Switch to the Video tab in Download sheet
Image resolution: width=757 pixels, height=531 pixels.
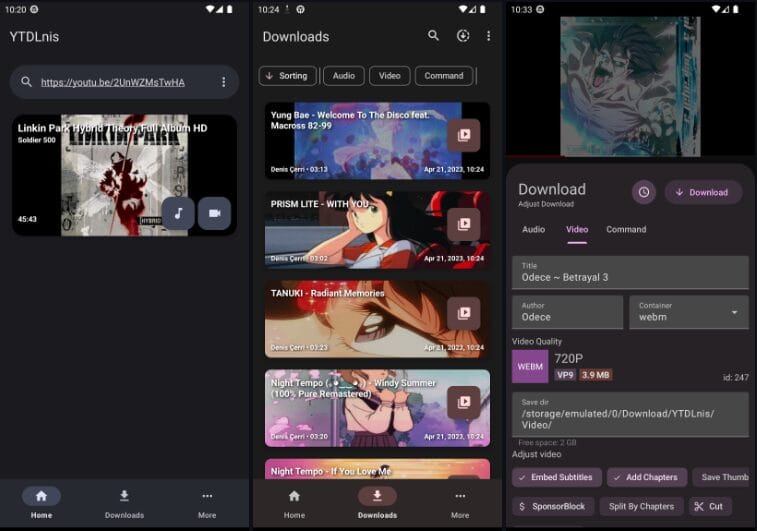[577, 230]
